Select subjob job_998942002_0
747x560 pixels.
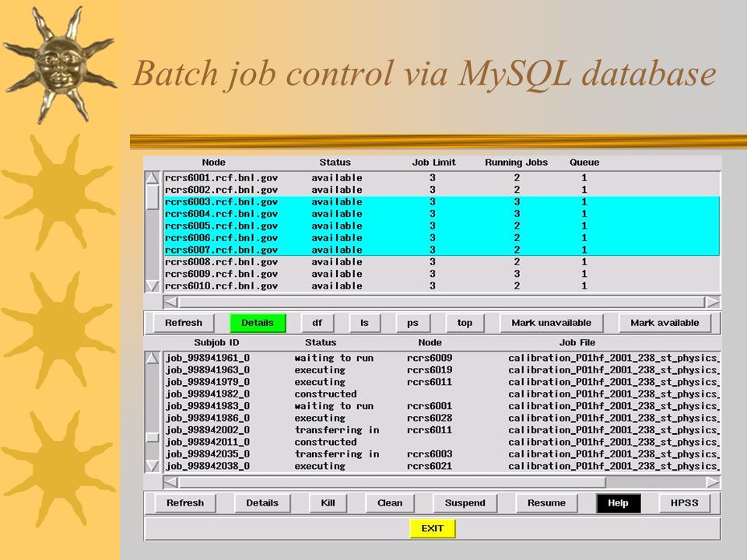441,430
